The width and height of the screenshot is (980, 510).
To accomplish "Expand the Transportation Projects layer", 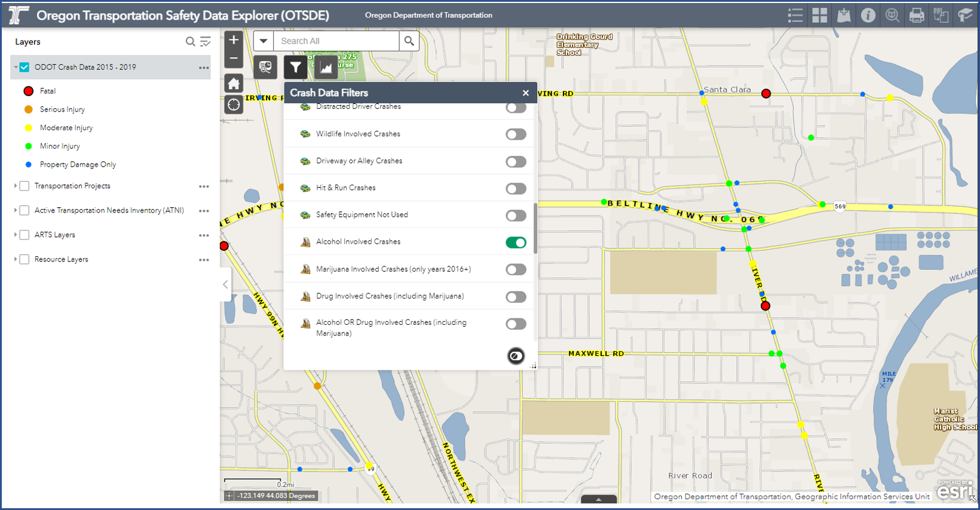I will click(x=16, y=186).
